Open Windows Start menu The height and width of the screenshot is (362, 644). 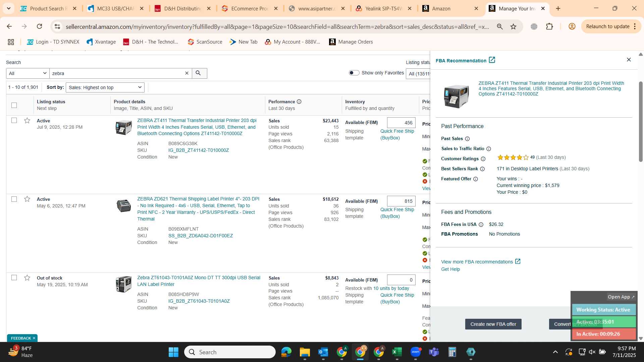point(173,352)
